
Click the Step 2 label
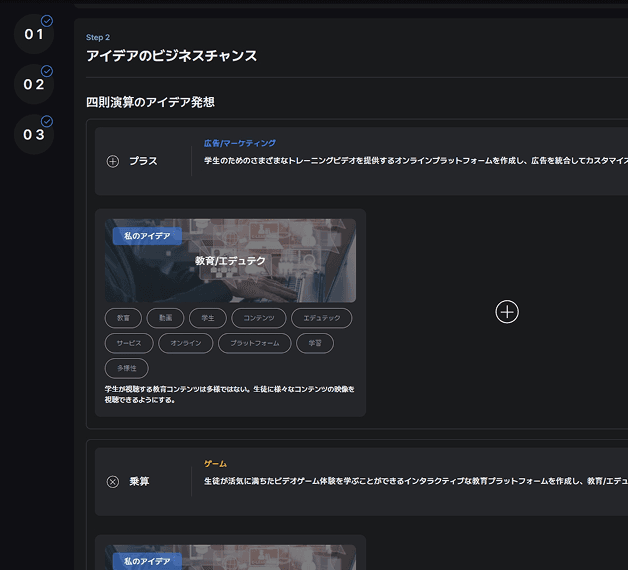[98, 37]
